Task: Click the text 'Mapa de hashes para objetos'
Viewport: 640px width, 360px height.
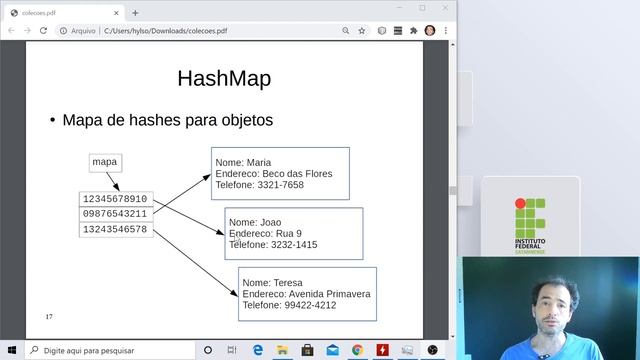Action: (x=168, y=120)
